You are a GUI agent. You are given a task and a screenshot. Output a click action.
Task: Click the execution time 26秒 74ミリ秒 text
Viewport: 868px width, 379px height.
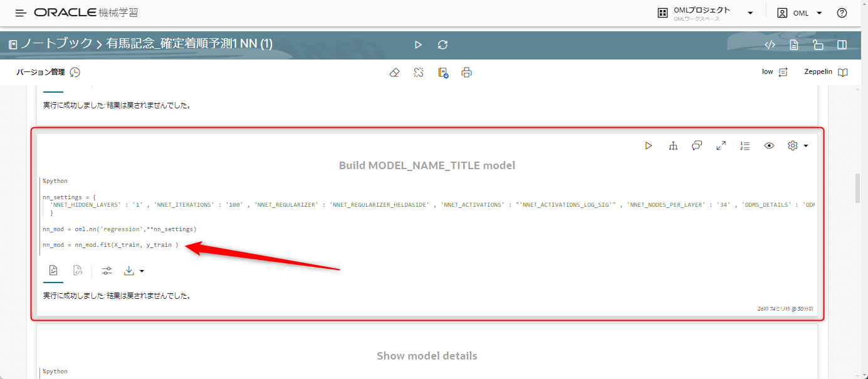coord(785,309)
